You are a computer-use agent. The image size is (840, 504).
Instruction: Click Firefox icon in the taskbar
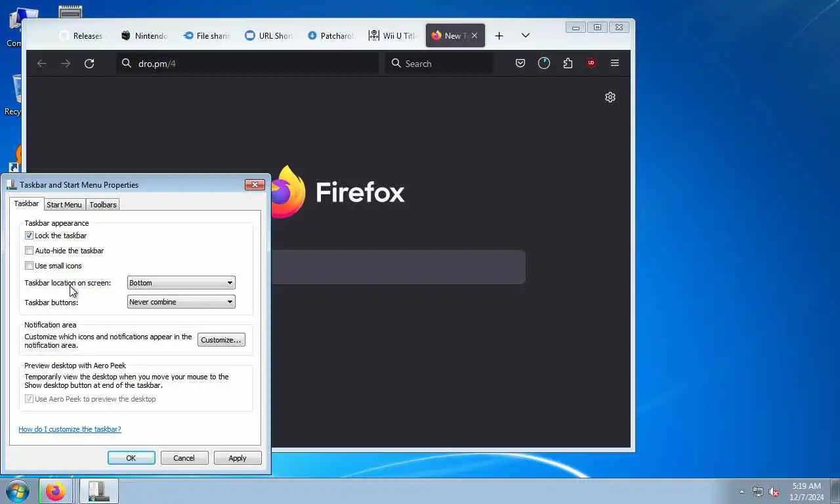pos(55,491)
